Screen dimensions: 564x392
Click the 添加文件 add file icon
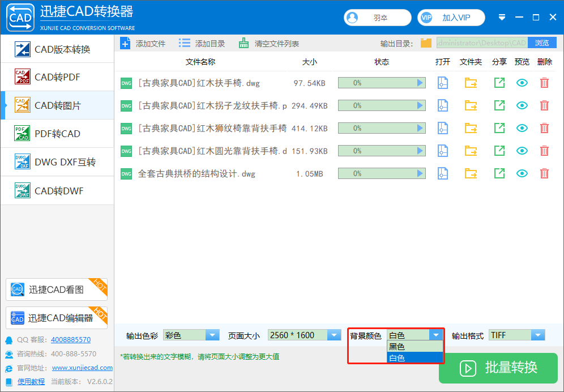tap(125, 42)
